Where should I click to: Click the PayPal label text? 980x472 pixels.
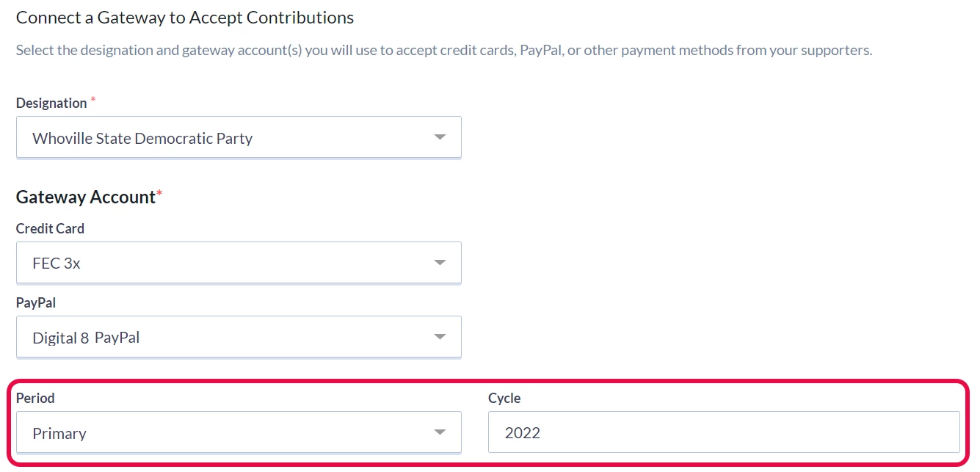click(35, 302)
